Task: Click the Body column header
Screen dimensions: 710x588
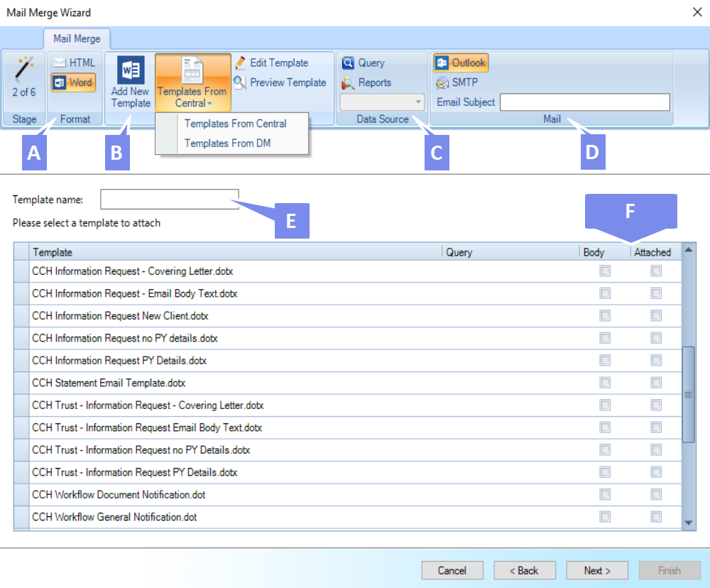Action: (x=605, y=252)
